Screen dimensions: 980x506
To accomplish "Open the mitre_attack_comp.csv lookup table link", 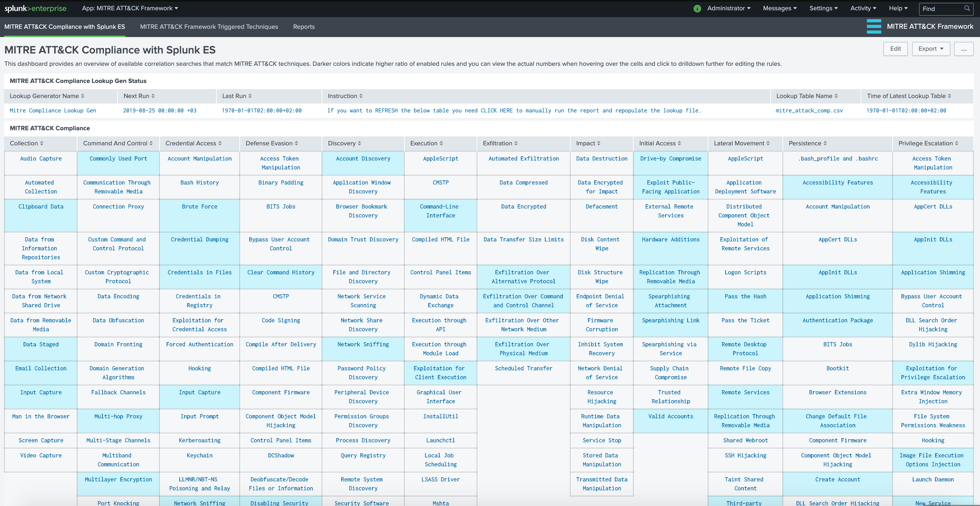I will point(809,110).
